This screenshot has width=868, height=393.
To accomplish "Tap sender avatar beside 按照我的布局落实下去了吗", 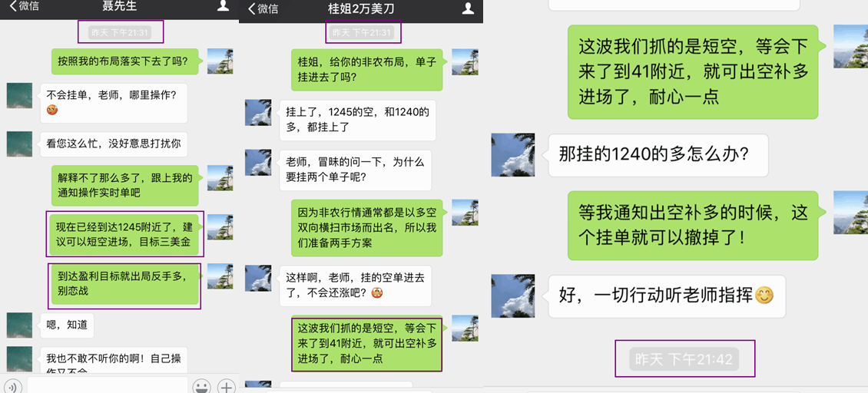I will [x=220, y=61].
